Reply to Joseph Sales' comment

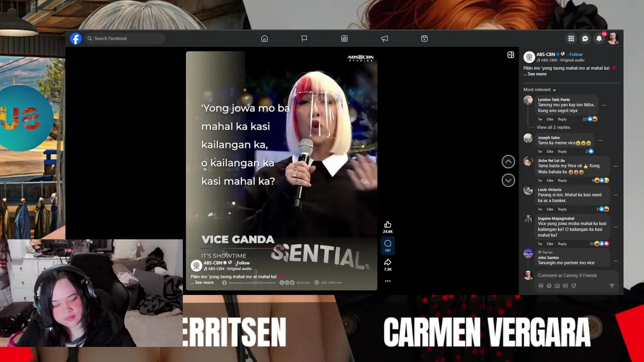point(562,151)
